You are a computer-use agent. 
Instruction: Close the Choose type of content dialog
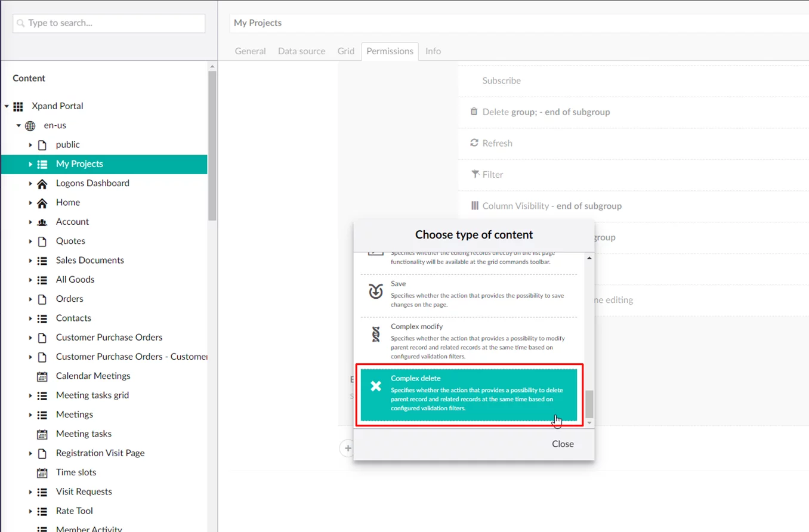click(563, 444)
